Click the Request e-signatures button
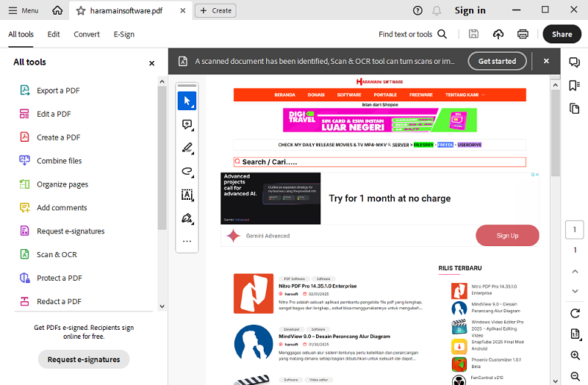 [x=84, y=359]
